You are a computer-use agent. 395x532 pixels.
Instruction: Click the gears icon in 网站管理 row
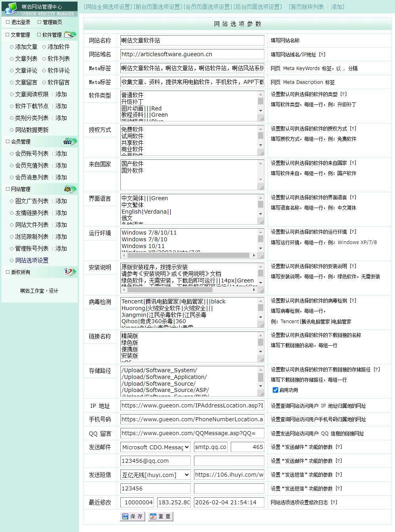[70, 189]
